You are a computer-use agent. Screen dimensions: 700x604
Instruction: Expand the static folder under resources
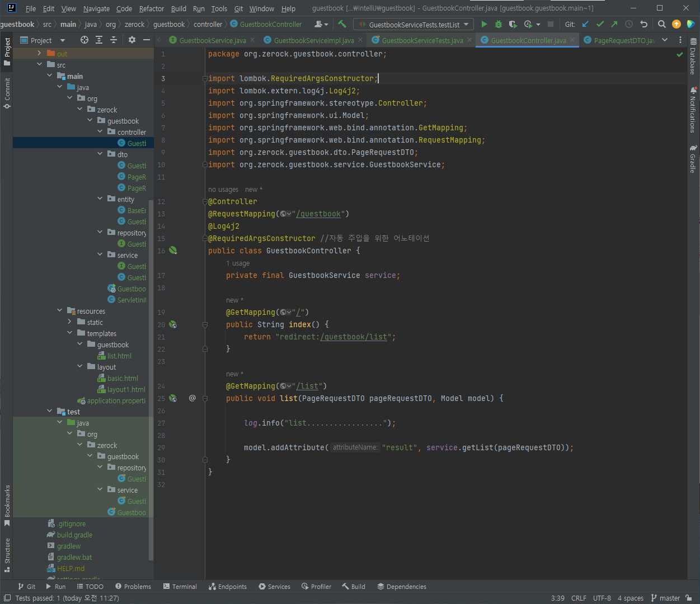[x=69, y=322]
